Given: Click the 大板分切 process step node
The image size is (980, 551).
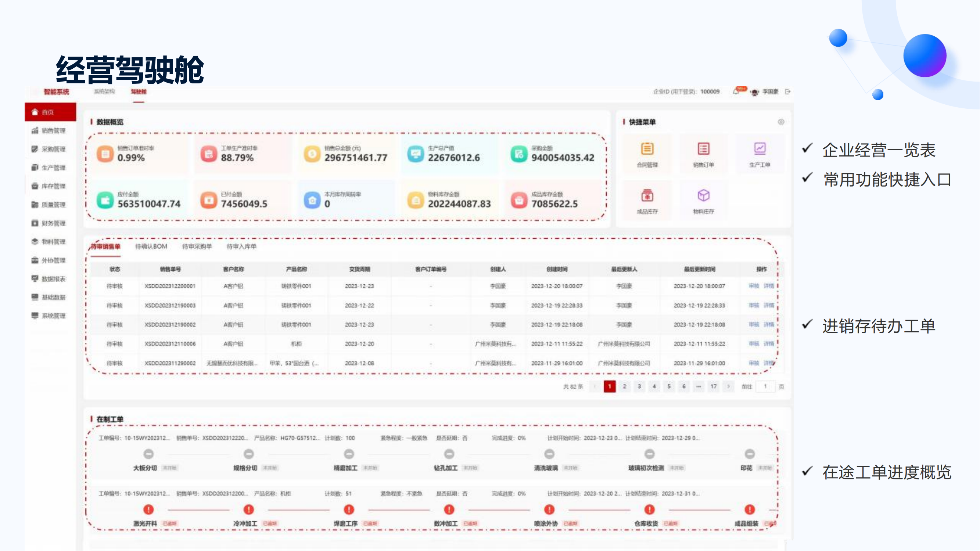Looking at the screenshot, I should [148, 454].
